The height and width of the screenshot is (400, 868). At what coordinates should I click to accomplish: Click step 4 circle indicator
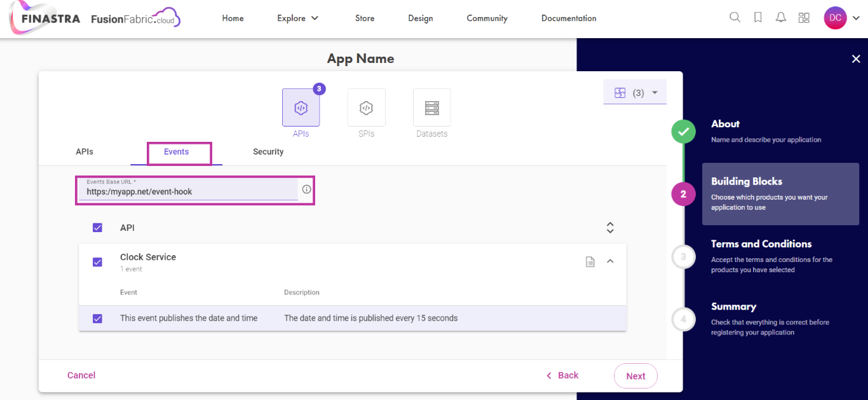pyautogui.click(x=683, y=319)
